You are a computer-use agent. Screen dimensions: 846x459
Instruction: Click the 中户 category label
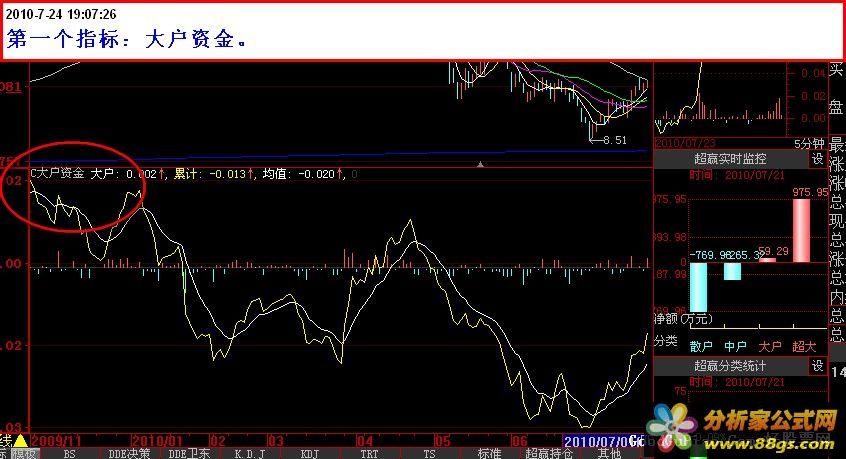[x=735, y=346]
